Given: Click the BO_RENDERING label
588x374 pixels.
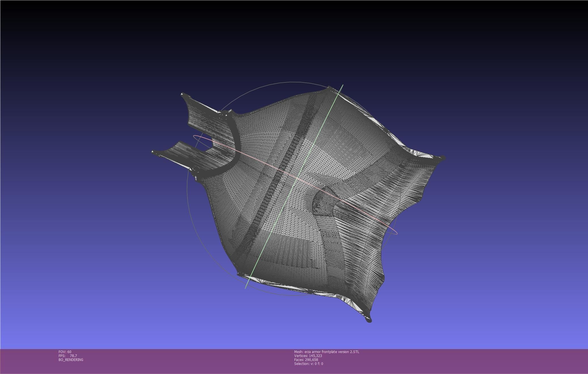Looking at the screenshot, I should (x=71, y=360).
